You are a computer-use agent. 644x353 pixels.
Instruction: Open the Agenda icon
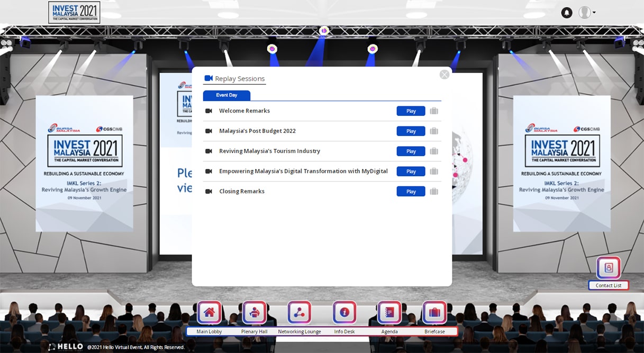(x=389, y=312)
